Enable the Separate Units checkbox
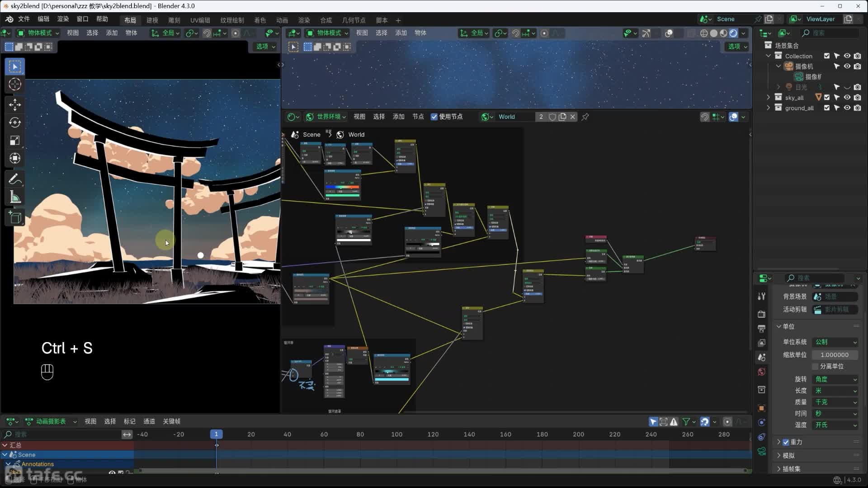Viewport: 868px width, 488px height. [x=816, y=366]
